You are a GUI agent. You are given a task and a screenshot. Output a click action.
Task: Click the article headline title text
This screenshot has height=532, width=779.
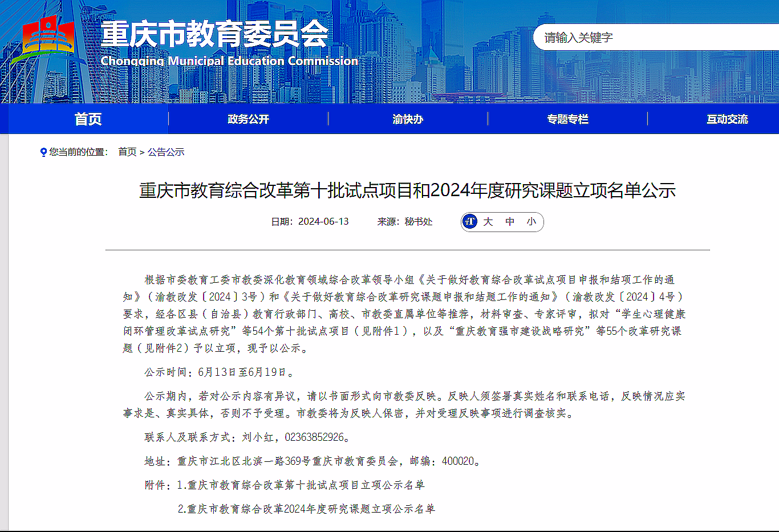pyautogui.click(x=407, y=190)
